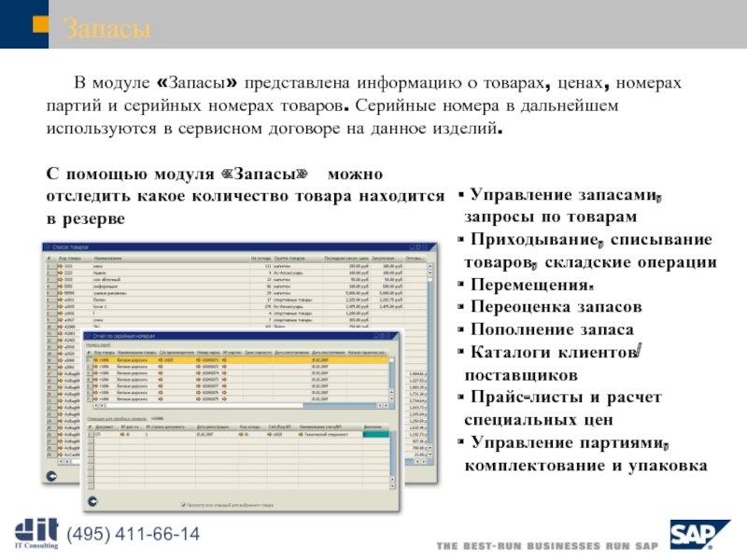Click the На складе column header
This screenshot has height=560, width=747.
click(x=261, y=259)
